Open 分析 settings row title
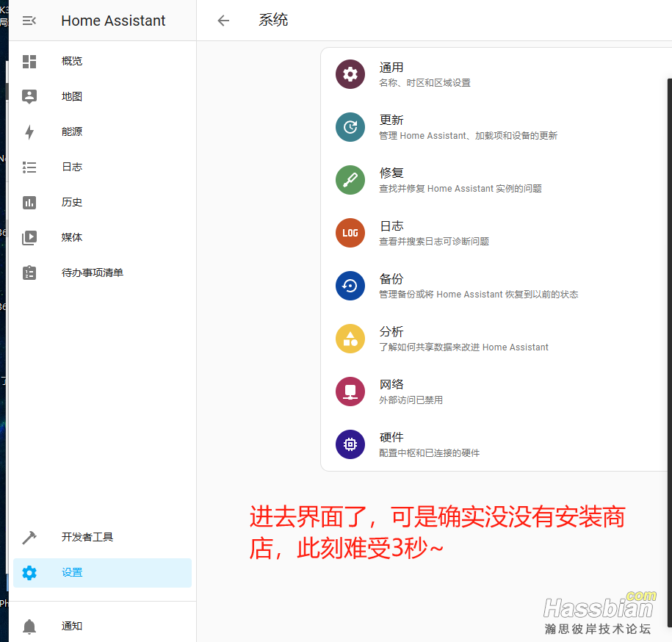 391,332
